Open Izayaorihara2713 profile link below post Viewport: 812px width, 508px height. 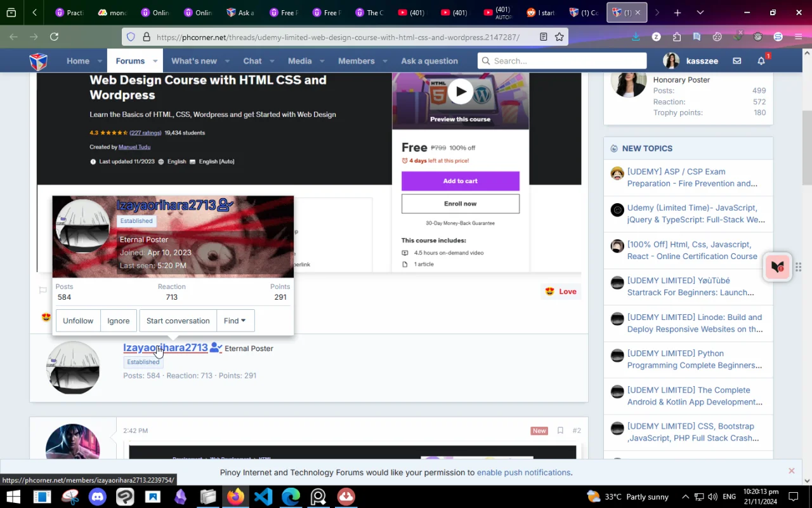click(x=166, y=347)
